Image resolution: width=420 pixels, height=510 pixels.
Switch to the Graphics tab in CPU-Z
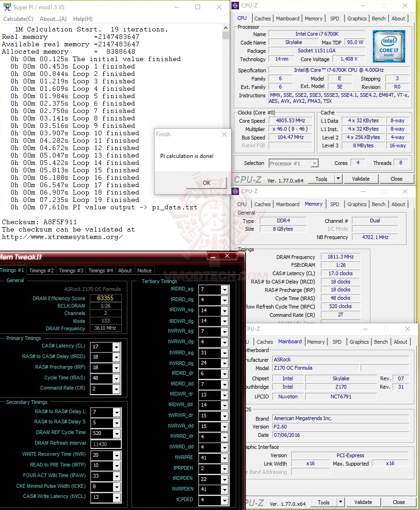coord(357,19)
